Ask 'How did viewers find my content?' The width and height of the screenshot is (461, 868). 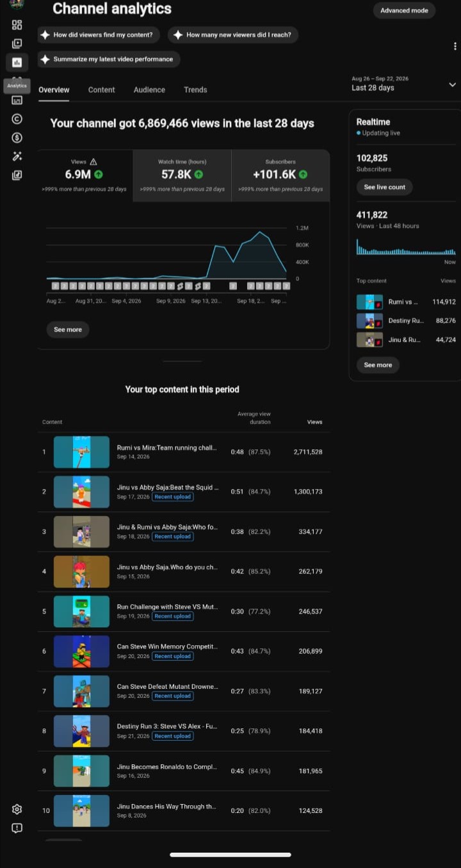98,35
